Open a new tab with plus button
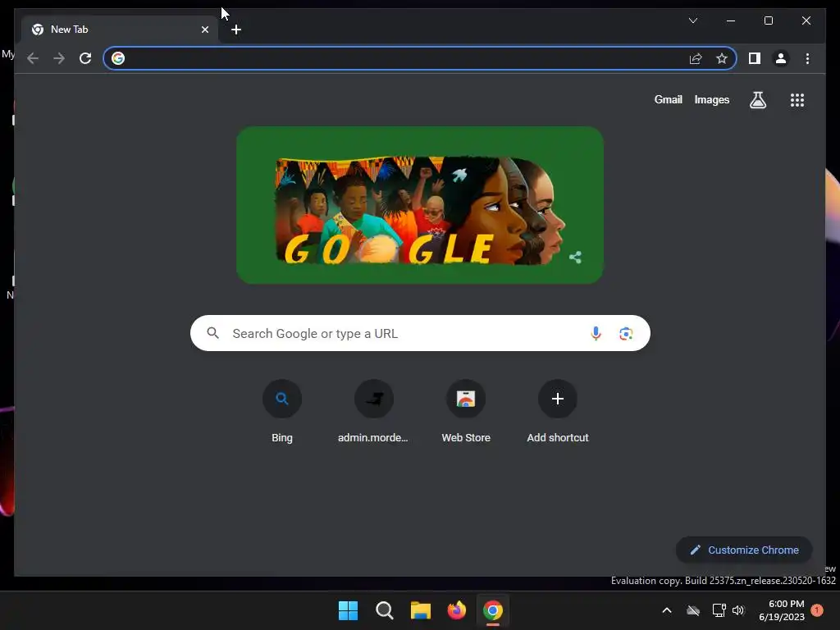The image size is (840, 630). coord(235,30)
